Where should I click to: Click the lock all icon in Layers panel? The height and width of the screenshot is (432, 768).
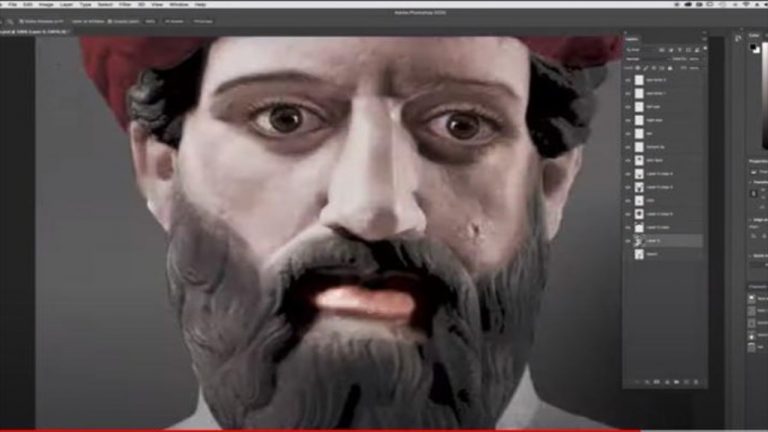coord(668,68)
